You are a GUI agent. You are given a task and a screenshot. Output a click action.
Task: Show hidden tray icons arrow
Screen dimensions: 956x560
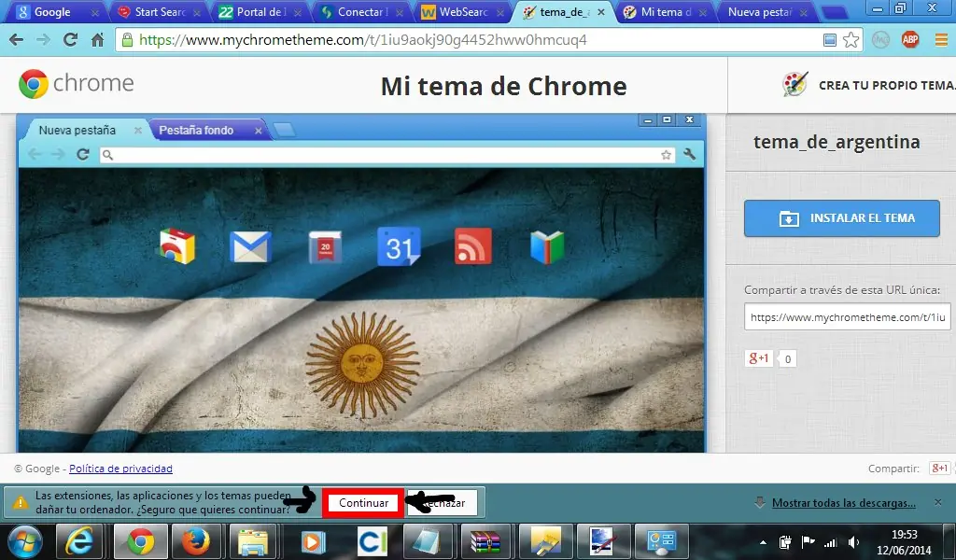763,541
